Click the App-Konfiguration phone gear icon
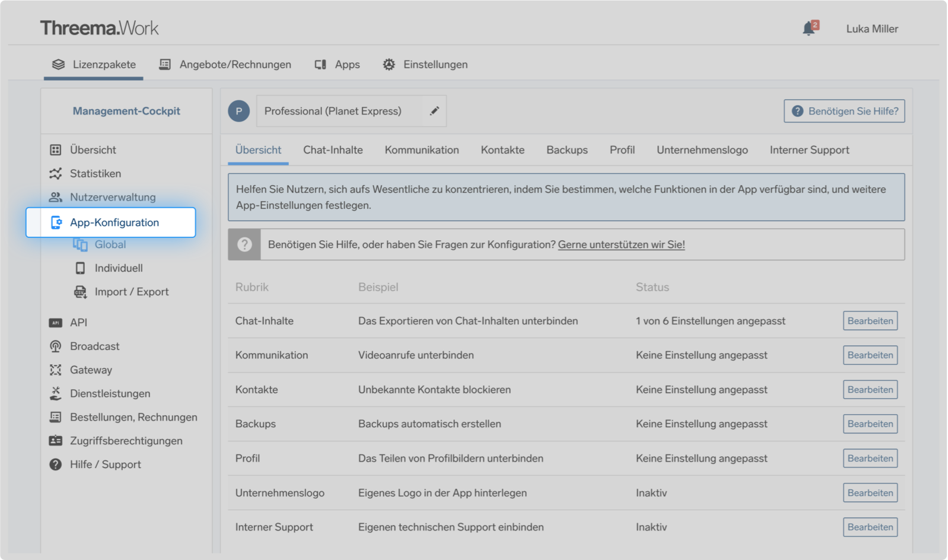 (56, 222)
